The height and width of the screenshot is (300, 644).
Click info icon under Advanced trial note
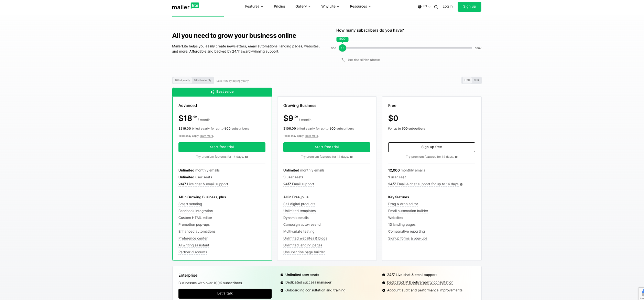click(x=247, y=157)
